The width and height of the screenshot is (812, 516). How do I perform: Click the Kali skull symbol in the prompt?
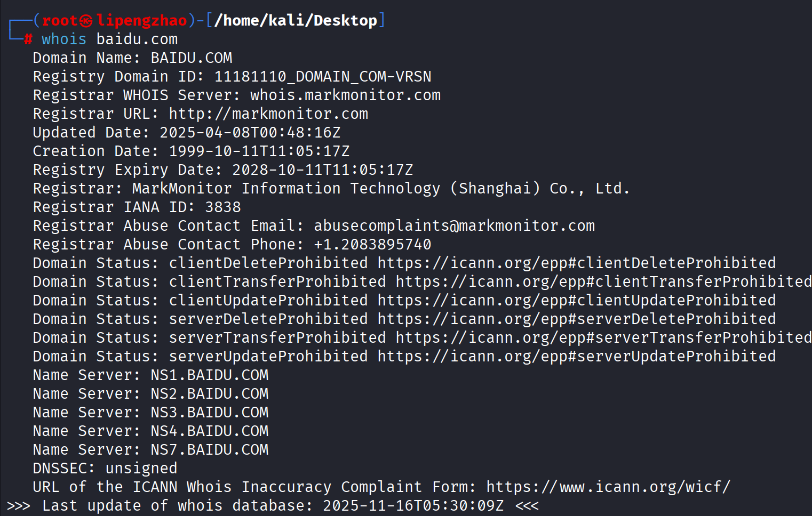[86, 21]
